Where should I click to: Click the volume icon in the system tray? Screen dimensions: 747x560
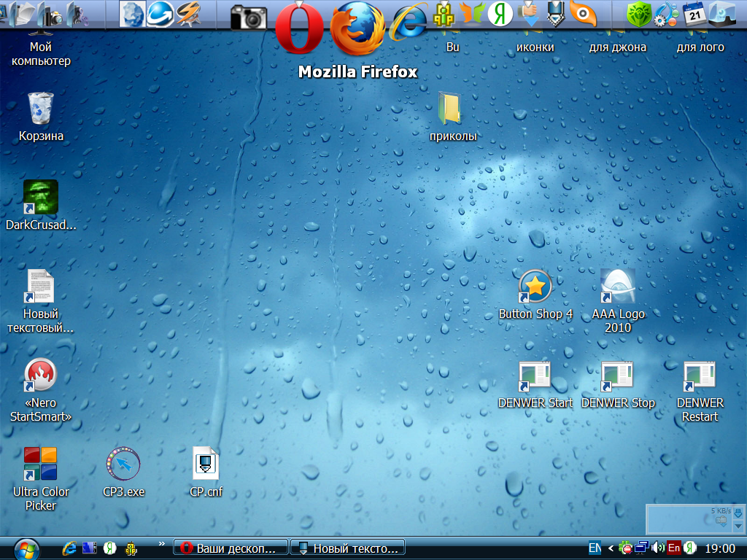tap(658, 548)
